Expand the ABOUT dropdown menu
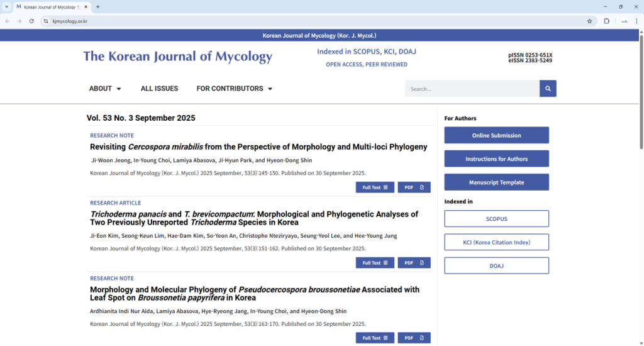Image resolution: width=644 pixels, height=346 pixels. (x=105, y=89)
